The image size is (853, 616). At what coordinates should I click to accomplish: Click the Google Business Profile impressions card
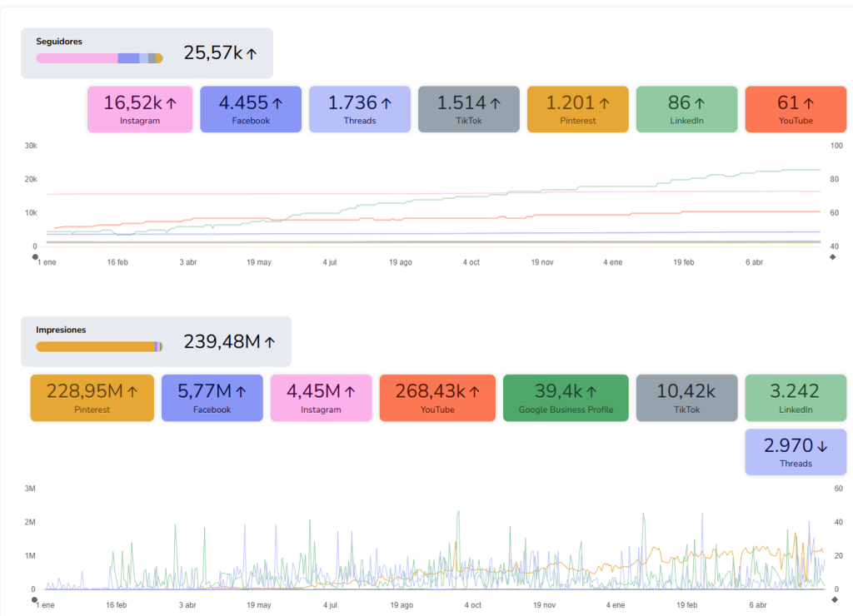click(566, 398)
